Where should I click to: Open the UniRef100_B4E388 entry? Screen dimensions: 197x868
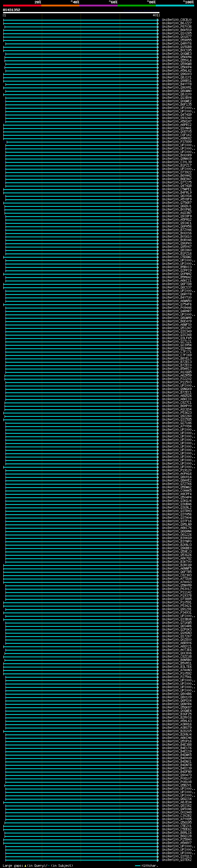click(176, 745)
